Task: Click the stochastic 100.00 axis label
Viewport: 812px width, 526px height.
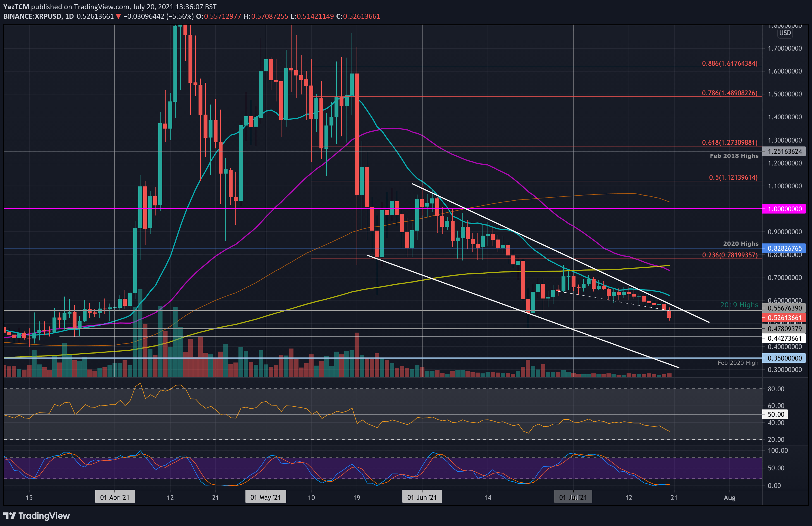Action: [x=778, y=450]
